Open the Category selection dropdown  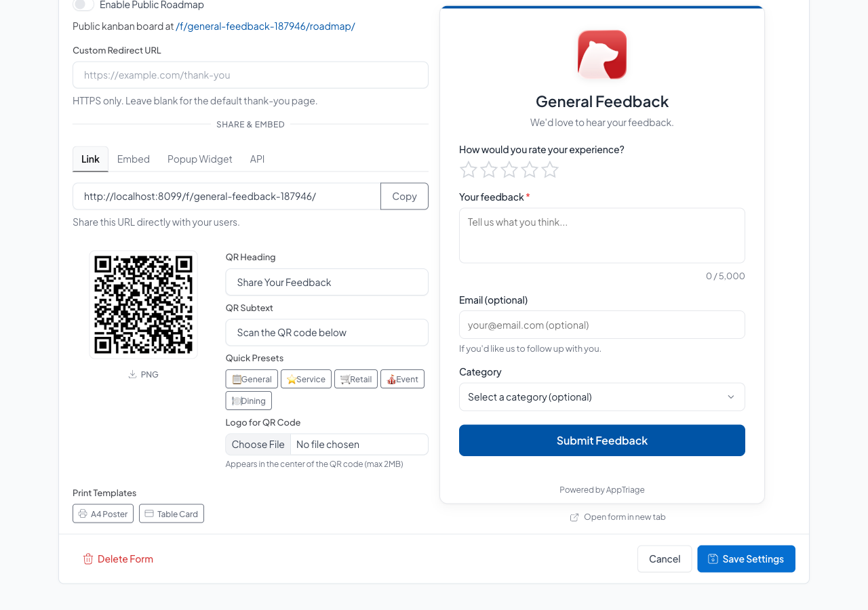pos(601,396)
